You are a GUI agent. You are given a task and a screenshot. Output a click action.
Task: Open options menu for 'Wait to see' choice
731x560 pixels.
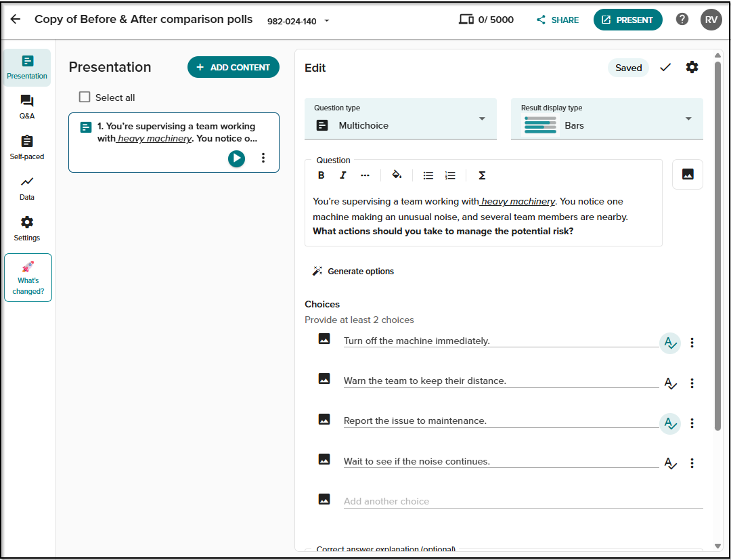[692, 463]
